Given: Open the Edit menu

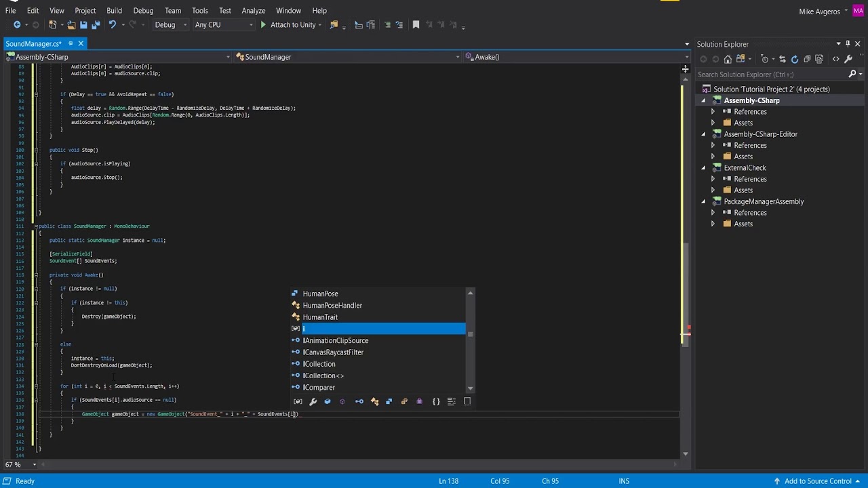Looking at the screenshot, I should tap(33, 10).
